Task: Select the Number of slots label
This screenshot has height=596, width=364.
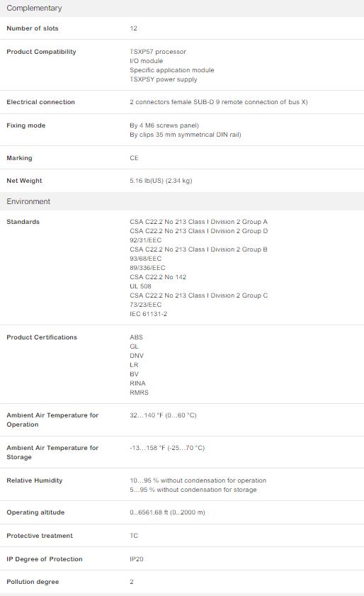Action: (33, 28)
